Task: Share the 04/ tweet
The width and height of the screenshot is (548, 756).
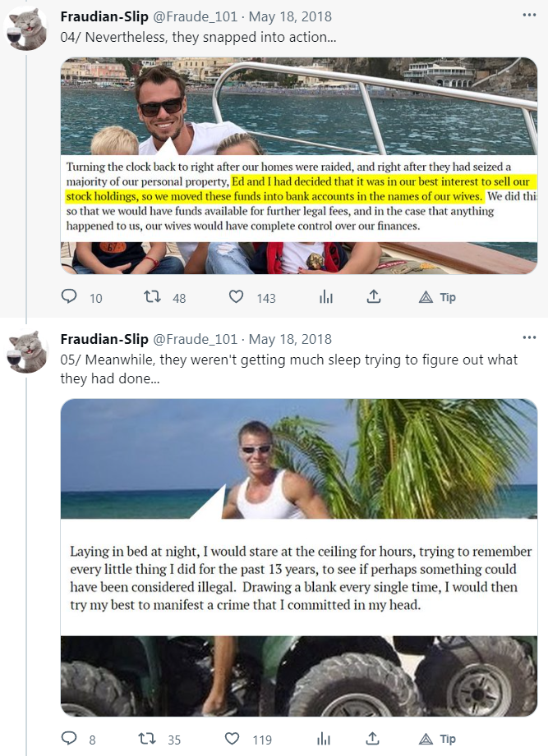Action: [x=374, y=297]
